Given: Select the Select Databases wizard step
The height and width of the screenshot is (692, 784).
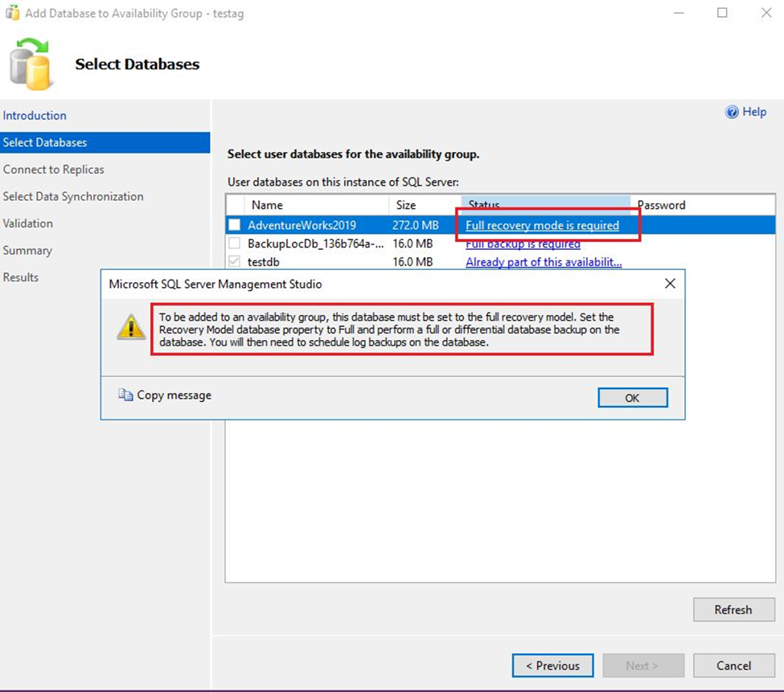Looking at the screenshot, I should click(45, 142).
